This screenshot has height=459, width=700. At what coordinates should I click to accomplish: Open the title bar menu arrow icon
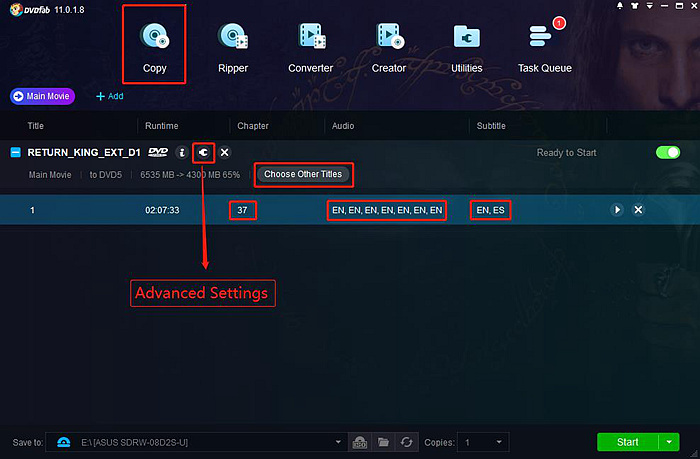click(650, 6)
